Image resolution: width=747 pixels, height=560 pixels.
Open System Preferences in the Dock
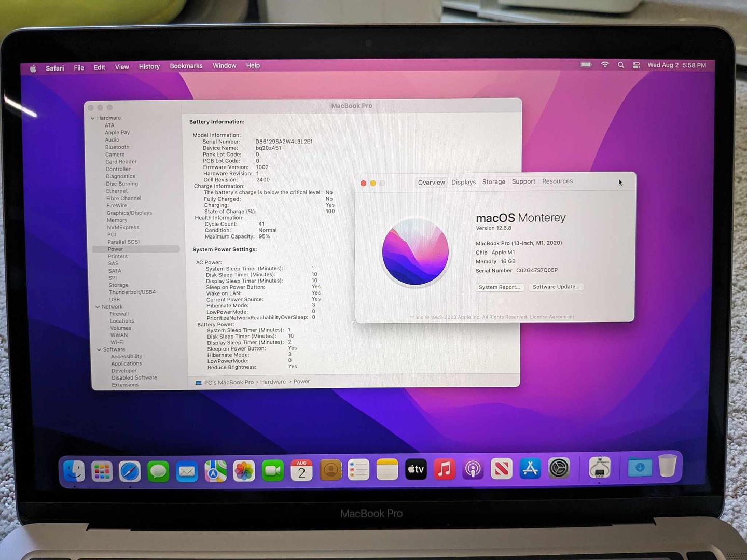(559, 468)
